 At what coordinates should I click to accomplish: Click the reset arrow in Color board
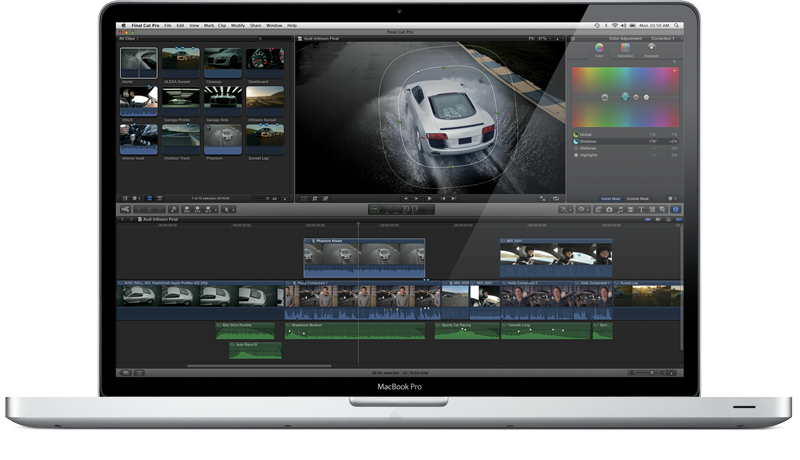click(674, 62)
